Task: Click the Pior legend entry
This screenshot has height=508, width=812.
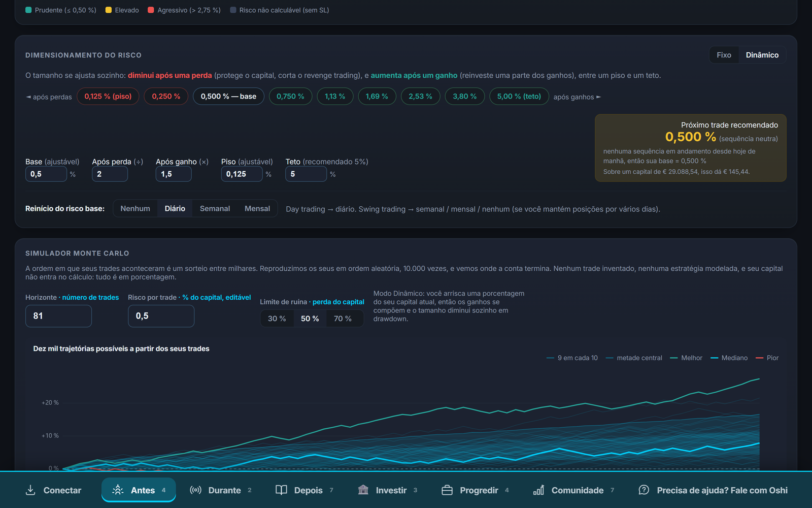Action: tap(767, 358)
